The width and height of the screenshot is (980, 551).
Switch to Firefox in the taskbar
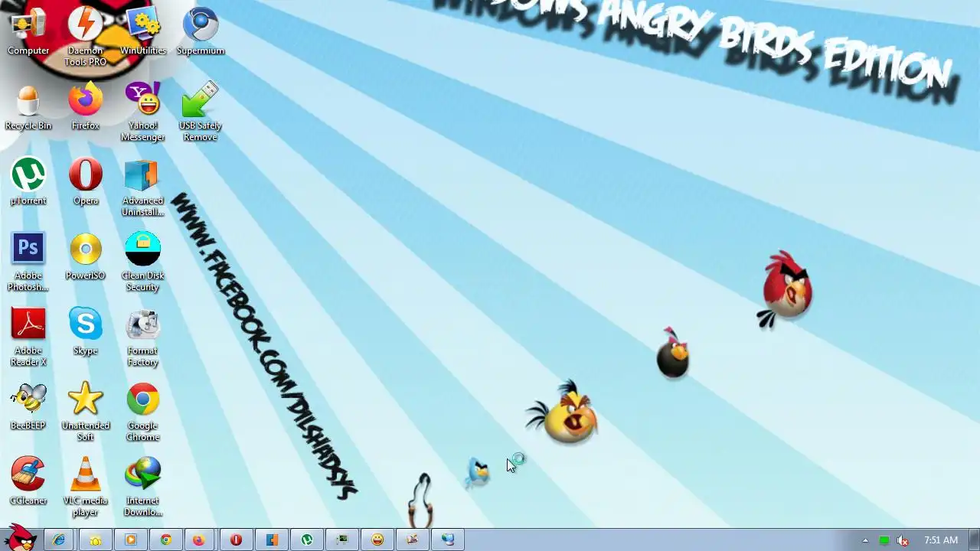point(199,540)
